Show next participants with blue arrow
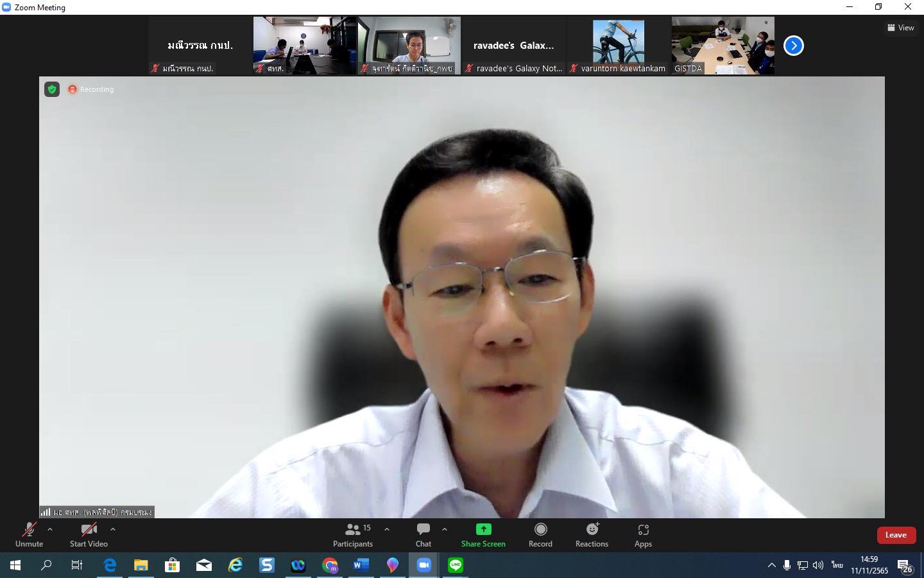The width and height of the screenshot is (924, 578). coord(794,46)
